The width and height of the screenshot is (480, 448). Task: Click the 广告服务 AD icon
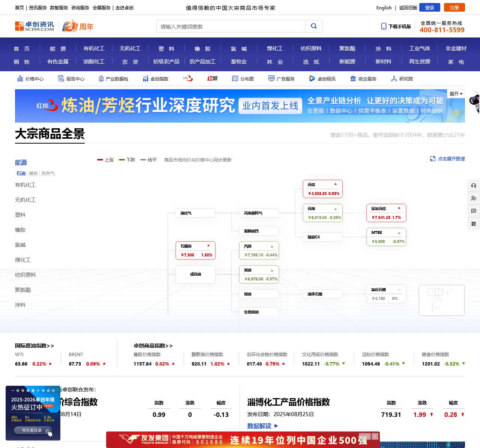[282, 79]
